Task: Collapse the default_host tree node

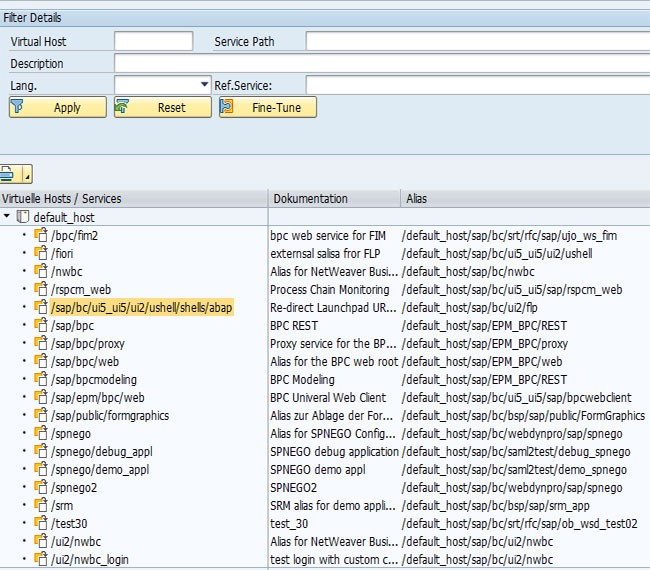Action: [x=7, y=216]
